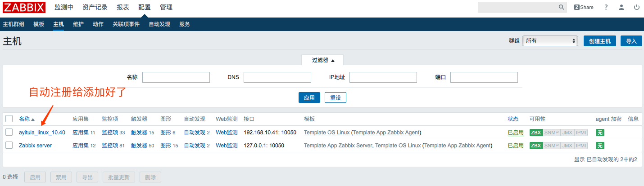This screenshot has height=186, width=644.
Task: Sort hosts by 状态 column
Action: 513,119
